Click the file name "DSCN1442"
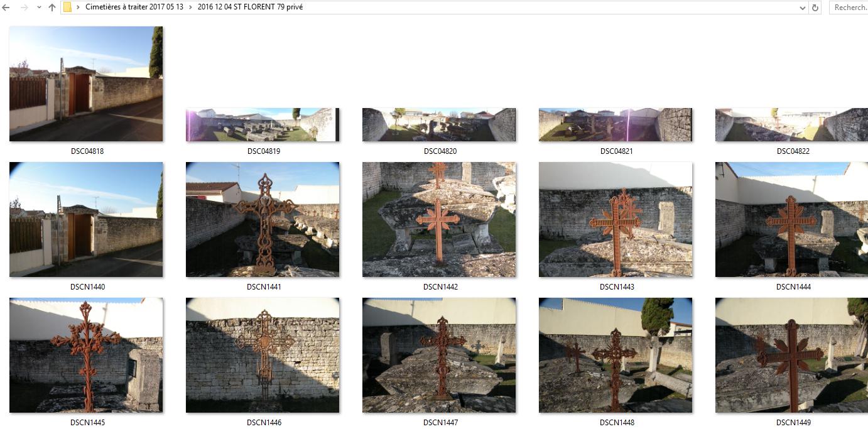 pyautogui.click(x=440, y=287)
